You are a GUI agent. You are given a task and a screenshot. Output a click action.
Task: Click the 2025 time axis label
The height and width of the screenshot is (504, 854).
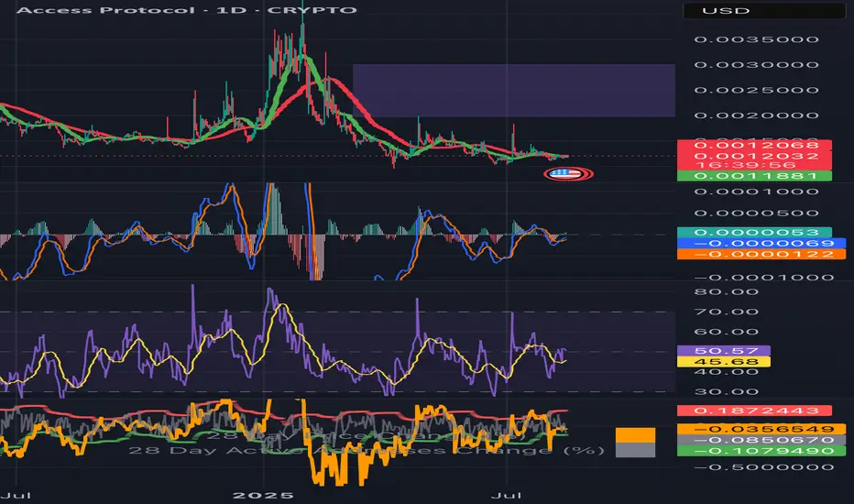264,495
